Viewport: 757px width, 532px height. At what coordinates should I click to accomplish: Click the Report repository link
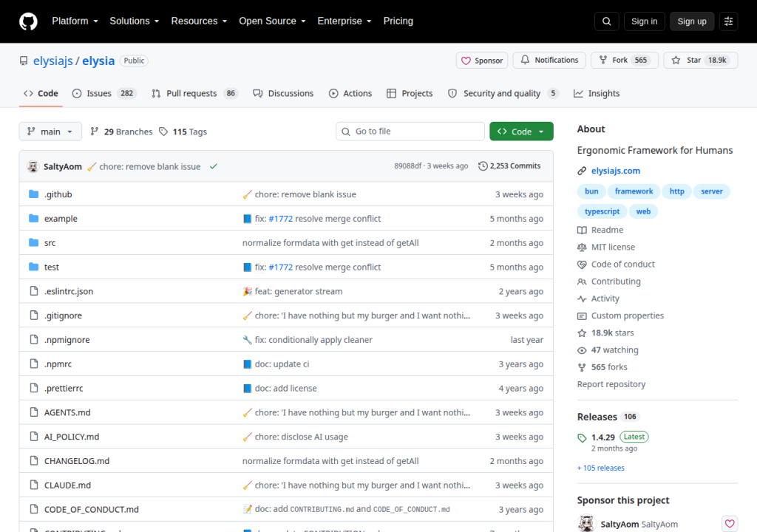pyautogui.click(x=611, y=384)
